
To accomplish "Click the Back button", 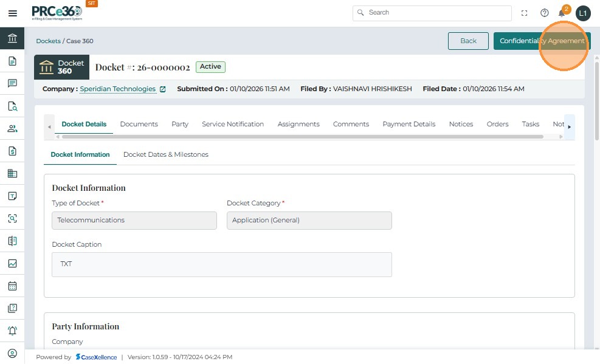I will coord(468,41).
